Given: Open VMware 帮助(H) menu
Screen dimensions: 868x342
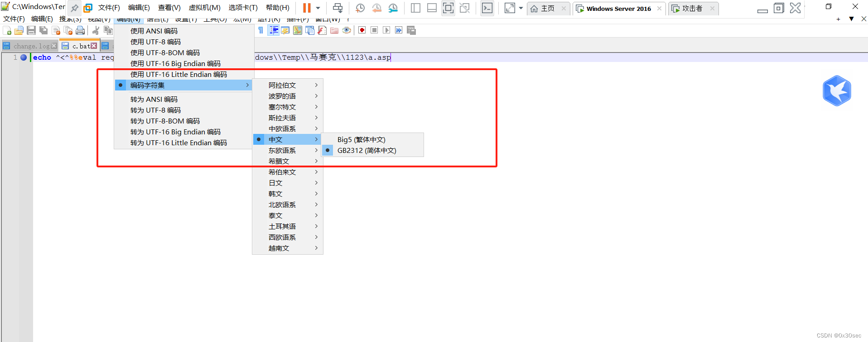Looking at the screenshot, I should coord(277,8).
